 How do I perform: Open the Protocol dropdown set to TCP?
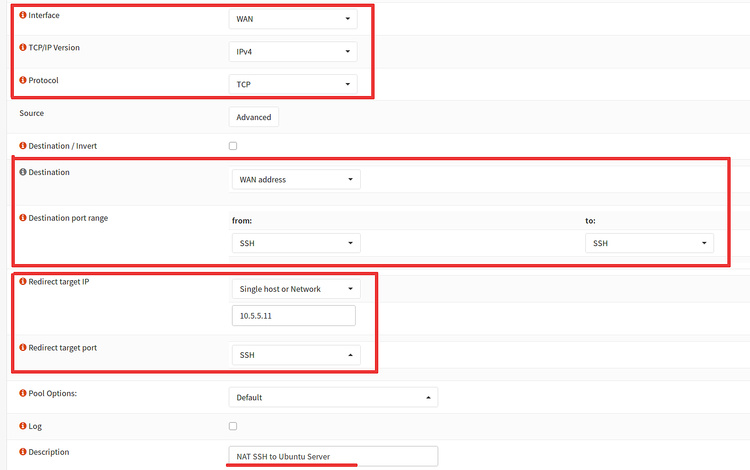293,84
